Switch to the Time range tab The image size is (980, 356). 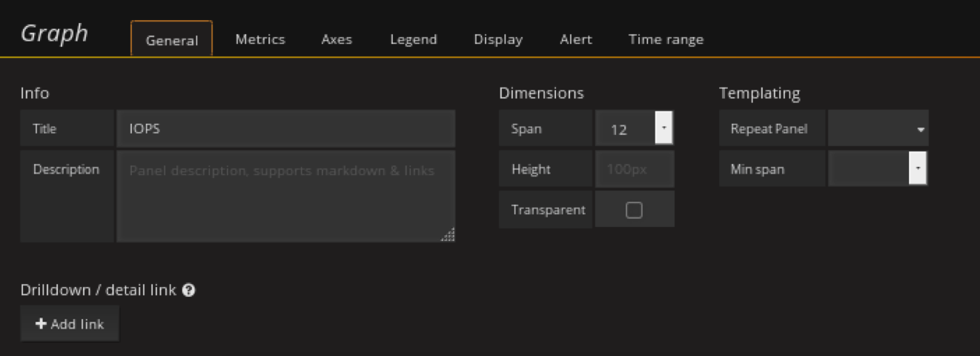coord(666,39)
